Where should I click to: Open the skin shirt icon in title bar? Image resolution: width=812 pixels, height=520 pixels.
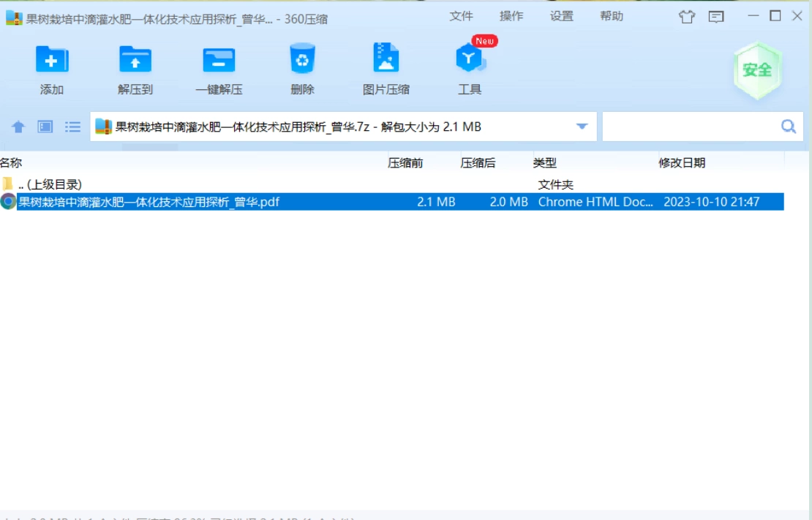pyautogui.click(x=687, y=17)
